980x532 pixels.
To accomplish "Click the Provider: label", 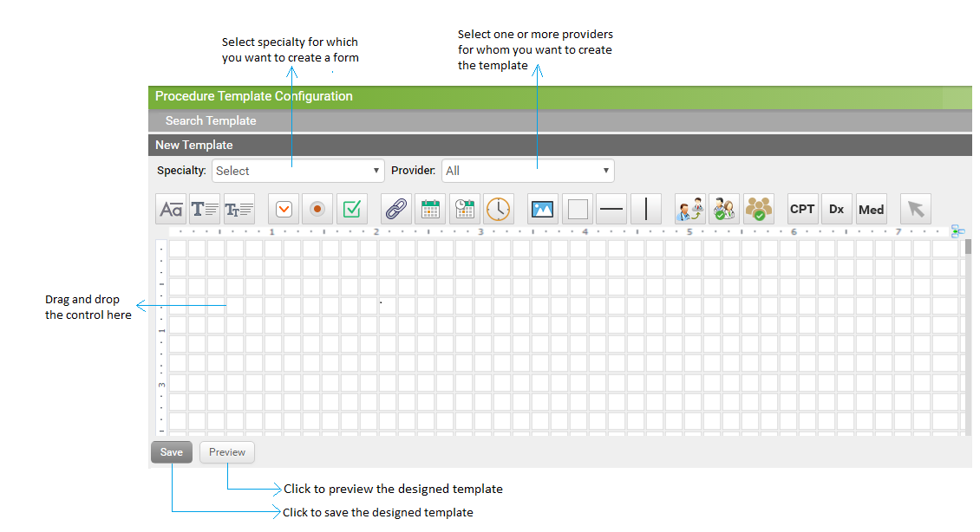I will point(413,171).
